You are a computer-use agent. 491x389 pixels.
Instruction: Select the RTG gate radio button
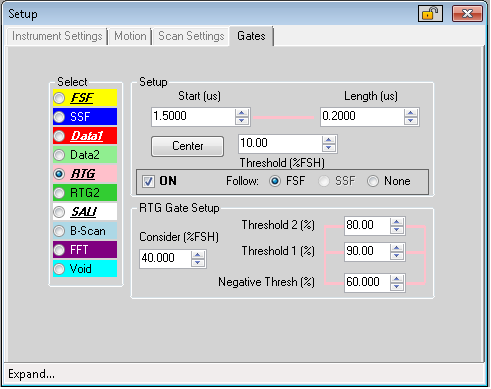59,174
